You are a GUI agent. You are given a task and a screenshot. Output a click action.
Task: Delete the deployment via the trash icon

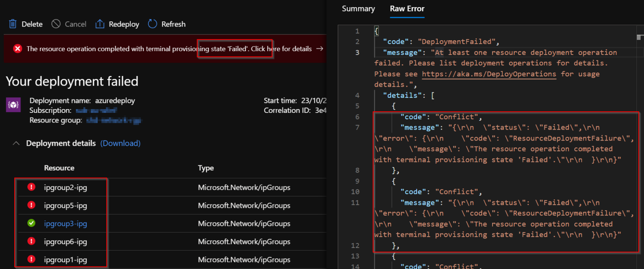click(13, 24)
